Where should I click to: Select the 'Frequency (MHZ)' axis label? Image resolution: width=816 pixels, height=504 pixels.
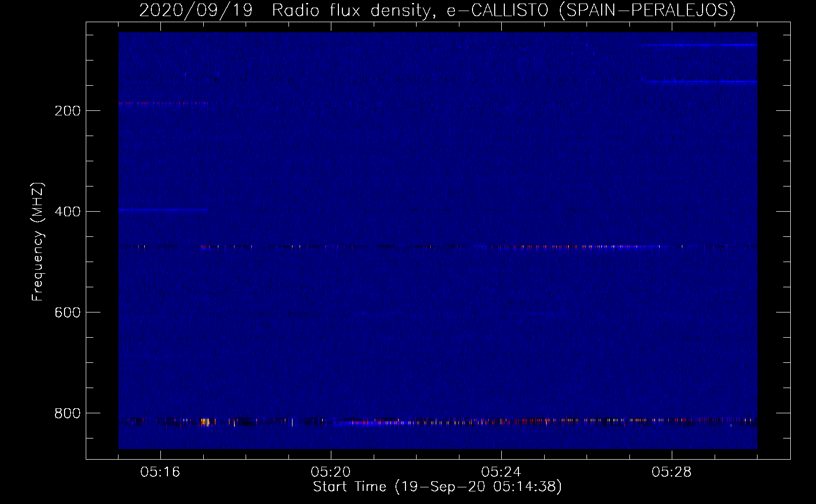38,242
